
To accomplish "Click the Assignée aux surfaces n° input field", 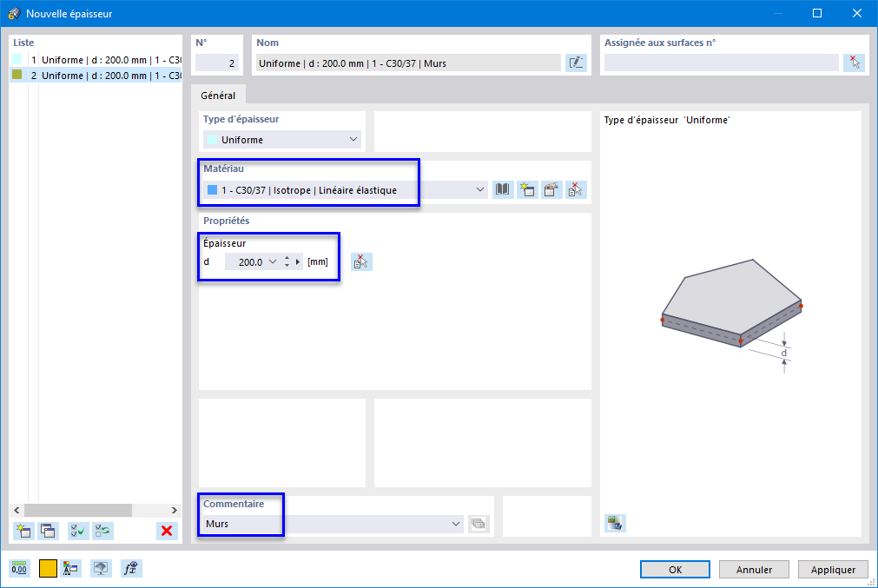I will coord(721,63).
